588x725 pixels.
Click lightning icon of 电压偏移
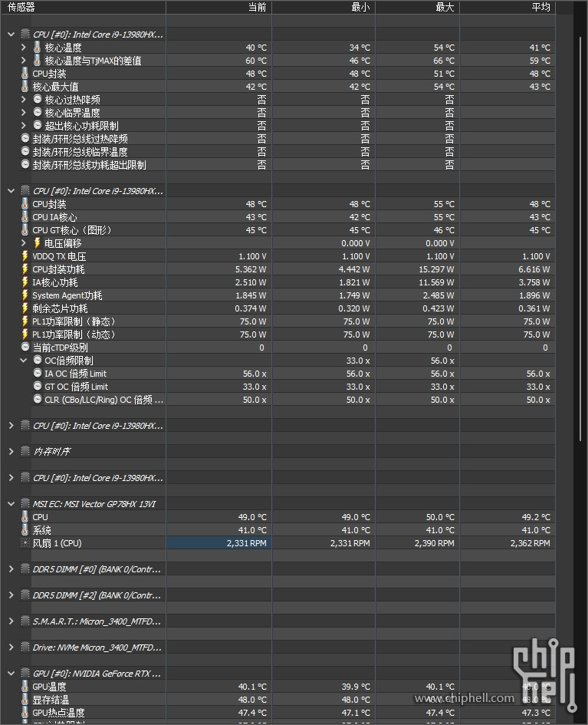(38, 242)
